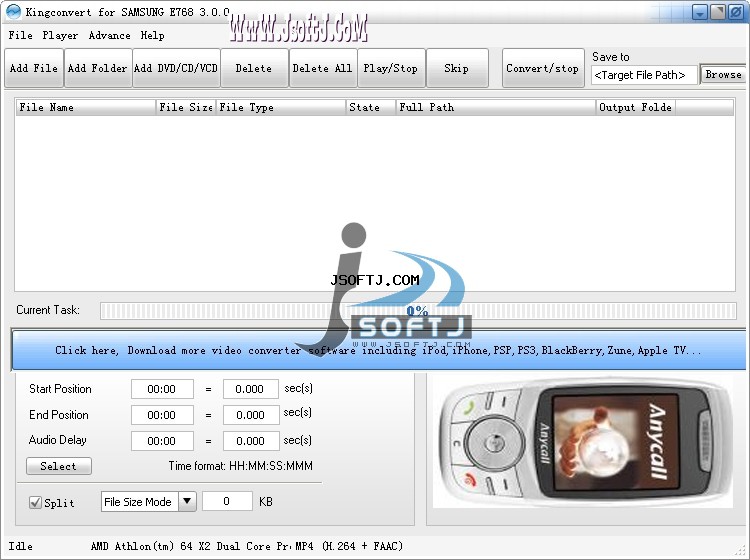Minimize the Kingconvert window
Image resolution: width=750 pixels, height=560 pixels.
click(x=700, y=12)
